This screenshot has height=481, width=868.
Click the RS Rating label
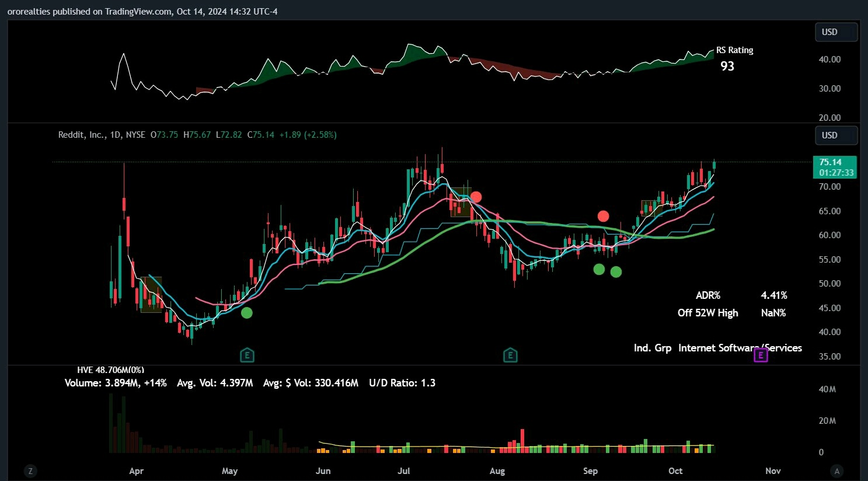tap(735, 50)
